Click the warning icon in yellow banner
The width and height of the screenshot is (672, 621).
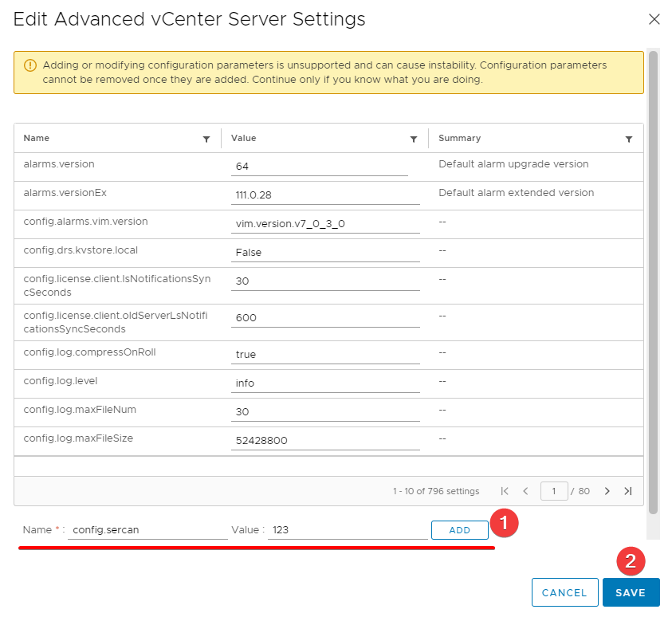click(30, 65)
